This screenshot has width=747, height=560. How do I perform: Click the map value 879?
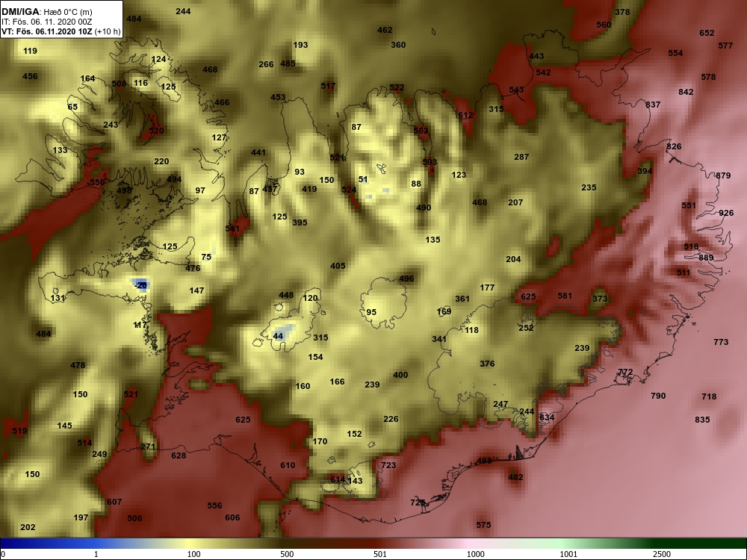point(723,175)
